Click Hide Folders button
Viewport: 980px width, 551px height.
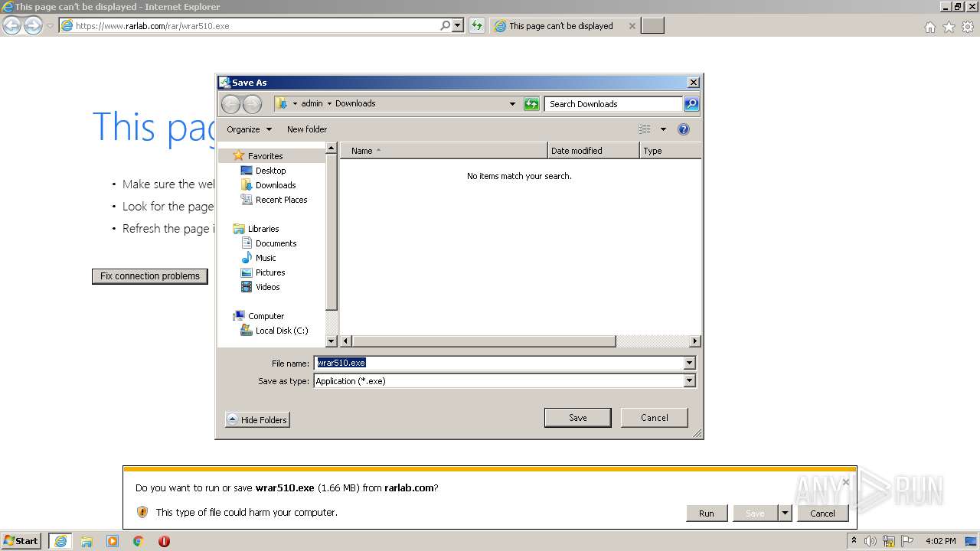tap(257, 420)
